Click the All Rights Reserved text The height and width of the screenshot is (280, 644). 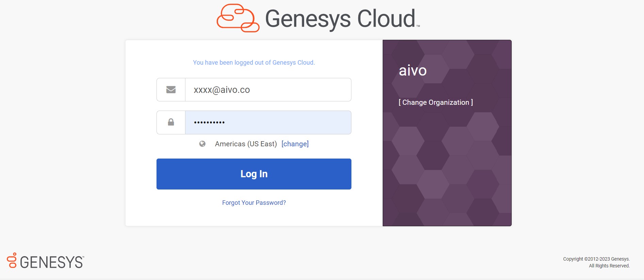coord(609,266)
